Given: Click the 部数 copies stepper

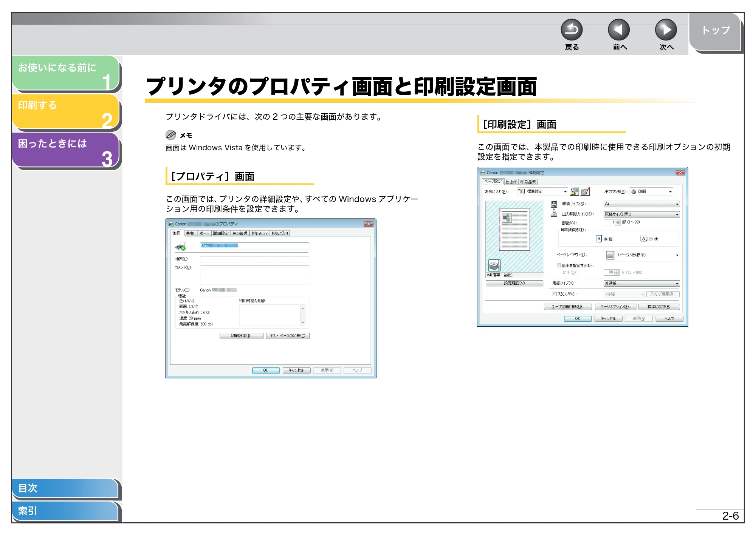Looking at the screenshot, I should pos(618,222).
